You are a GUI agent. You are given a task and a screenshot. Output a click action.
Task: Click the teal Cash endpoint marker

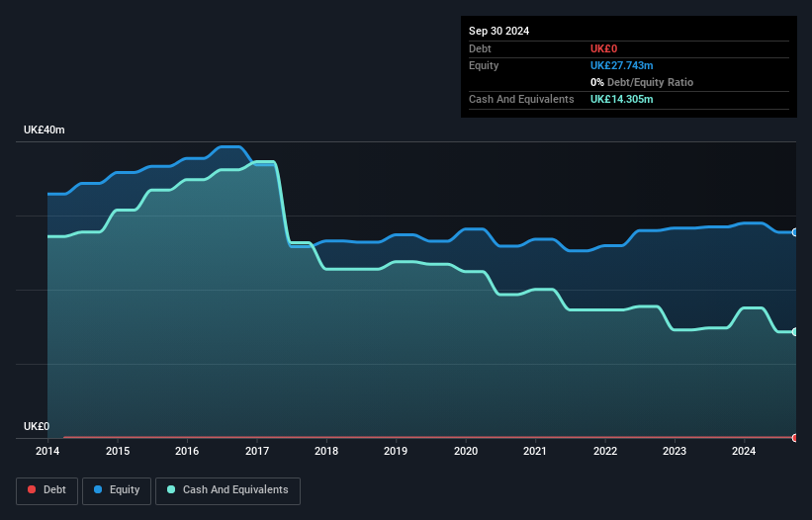coord(794,332)
